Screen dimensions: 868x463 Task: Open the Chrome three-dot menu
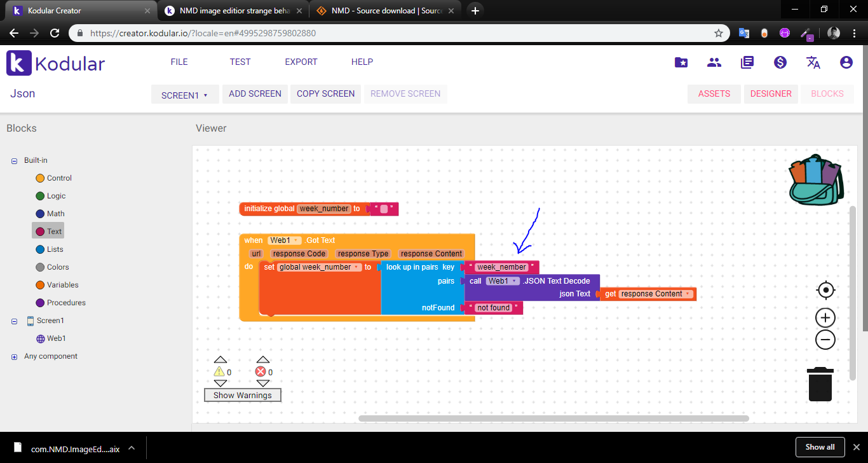coord(855,33)
